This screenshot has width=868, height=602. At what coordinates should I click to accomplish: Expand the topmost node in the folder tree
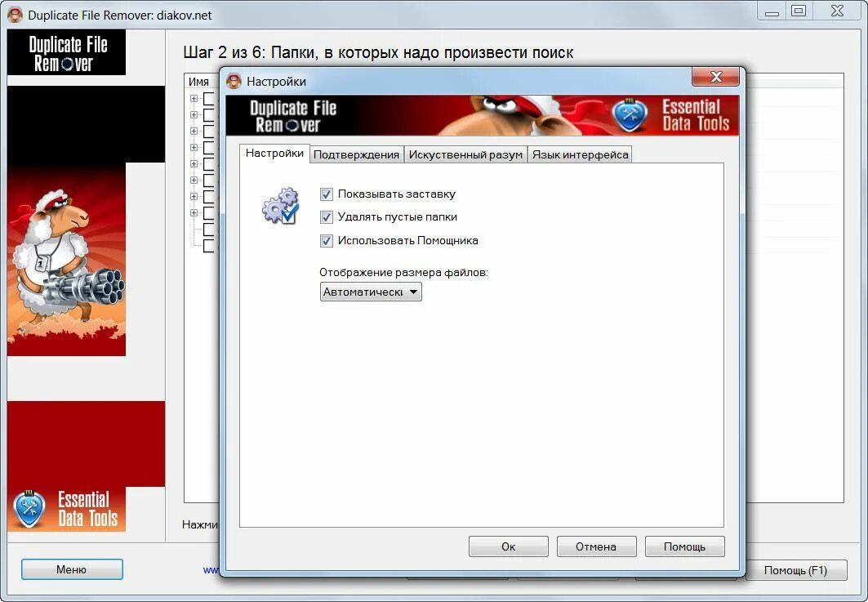coord(194,99)
